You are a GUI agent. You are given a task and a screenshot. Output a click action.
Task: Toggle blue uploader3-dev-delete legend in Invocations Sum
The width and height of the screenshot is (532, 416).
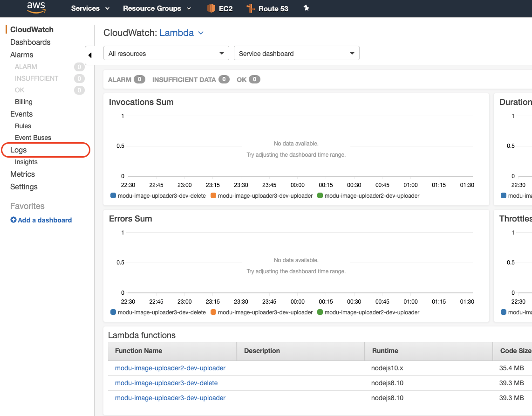pyautogui.click(x=158, y=195)
